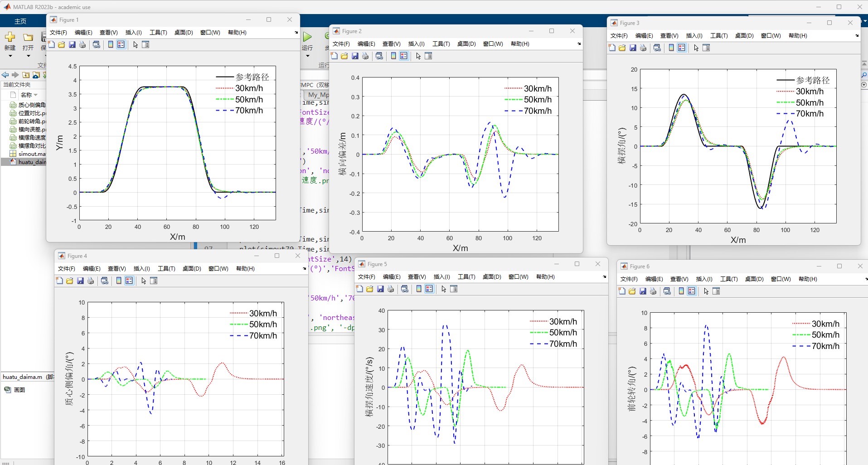Expand the 新建 (New) dropdown arrow
The image size is (868, 465).
[10, 56]
